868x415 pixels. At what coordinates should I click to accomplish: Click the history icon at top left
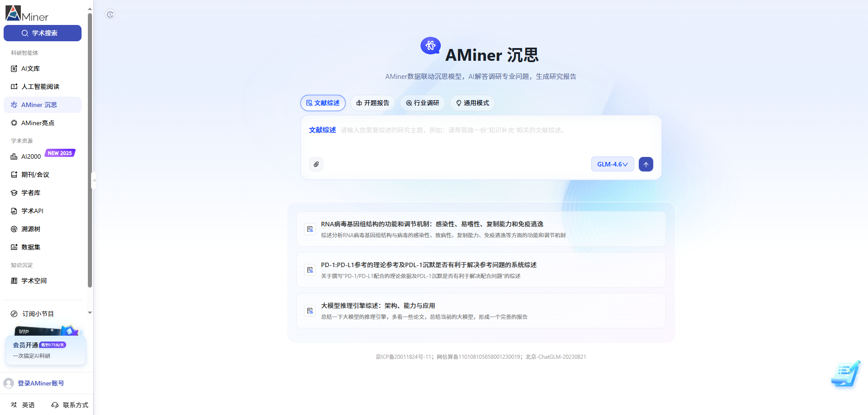(110, 14)
